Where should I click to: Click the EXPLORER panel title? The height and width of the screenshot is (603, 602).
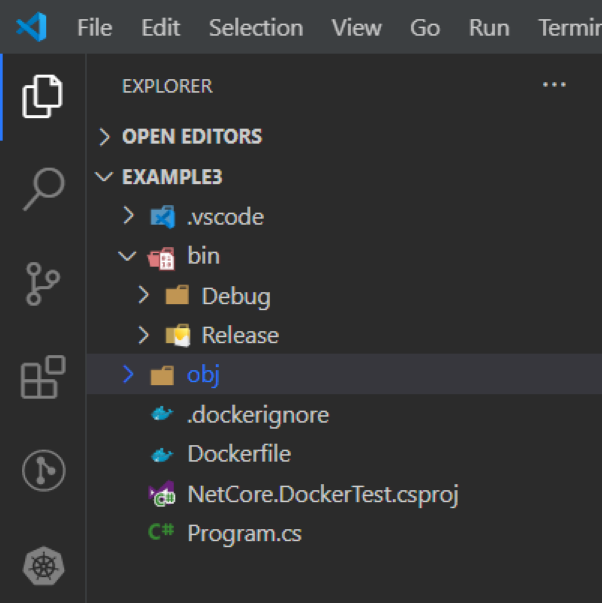(167, 86)
